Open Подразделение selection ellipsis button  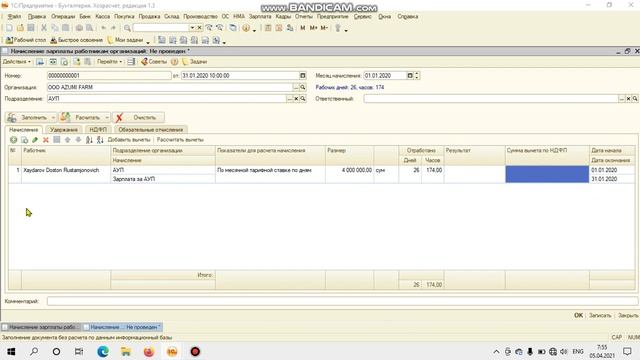click(x=290, y=99)
